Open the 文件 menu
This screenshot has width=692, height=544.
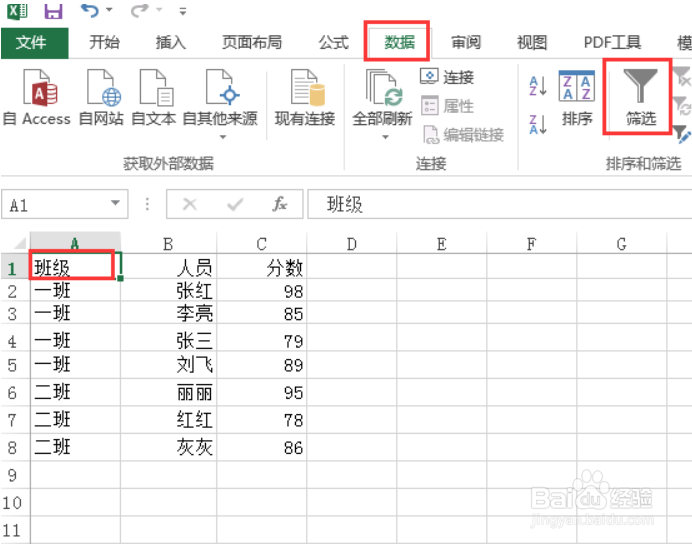click(x=34, y=43)
